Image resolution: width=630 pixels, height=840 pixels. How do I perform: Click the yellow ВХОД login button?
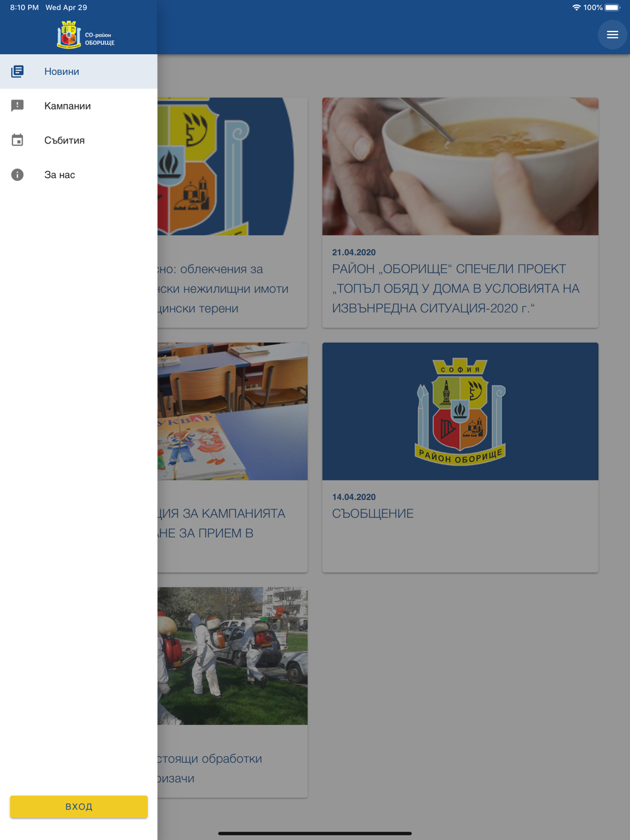79,807
